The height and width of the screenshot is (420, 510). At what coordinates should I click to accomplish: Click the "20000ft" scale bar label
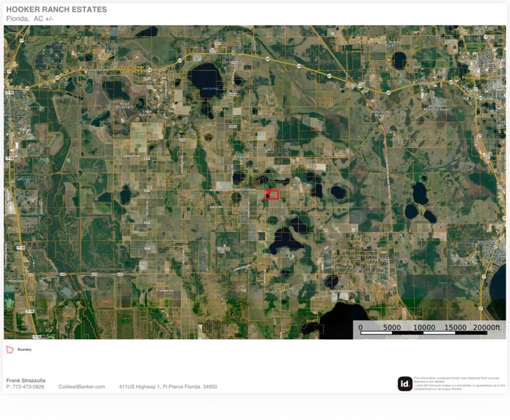coord(486,327)
